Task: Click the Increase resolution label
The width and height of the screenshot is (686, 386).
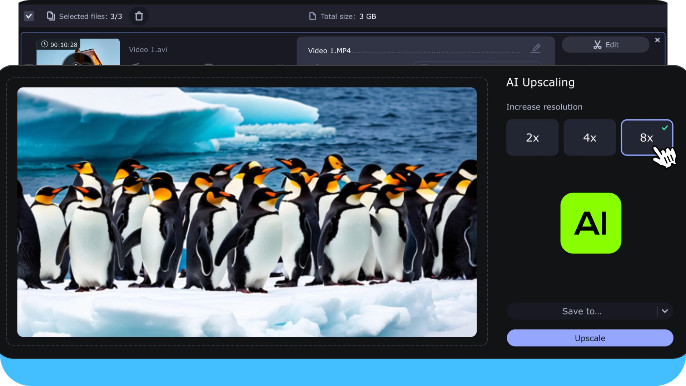Action: pyautogui.click(x=544, y=107)
